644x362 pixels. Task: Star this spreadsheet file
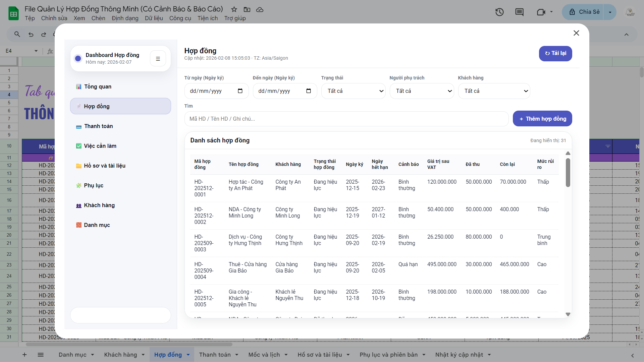click(234, 9)
